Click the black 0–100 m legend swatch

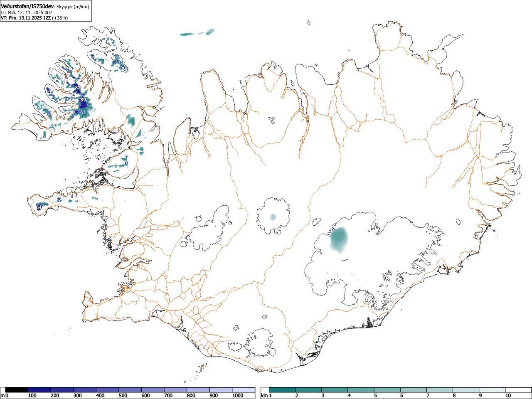pos(17,390)
